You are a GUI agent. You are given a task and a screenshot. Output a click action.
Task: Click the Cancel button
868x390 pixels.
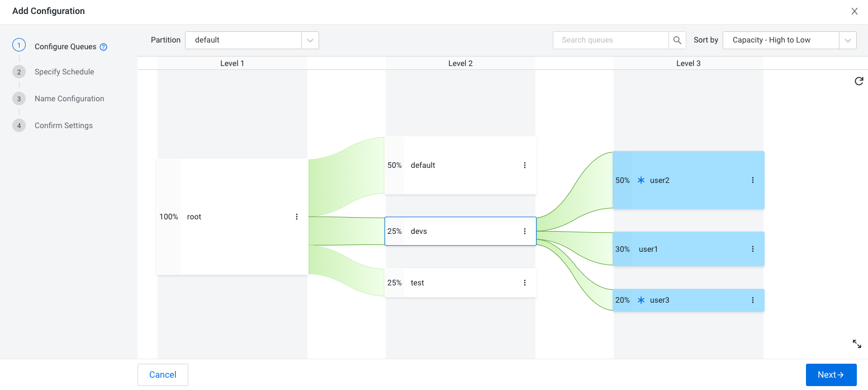click(163, 375)
